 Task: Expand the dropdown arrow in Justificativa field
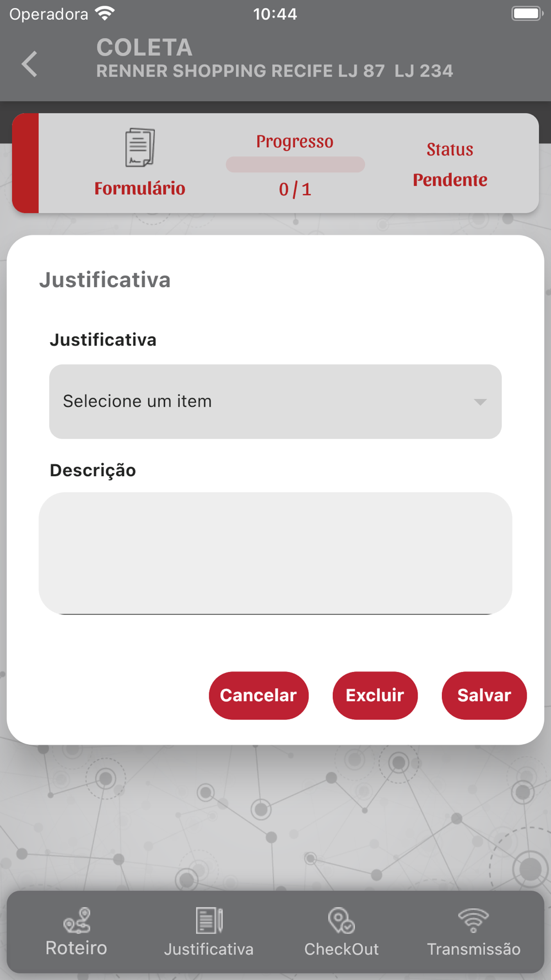(x=480, y=402)
